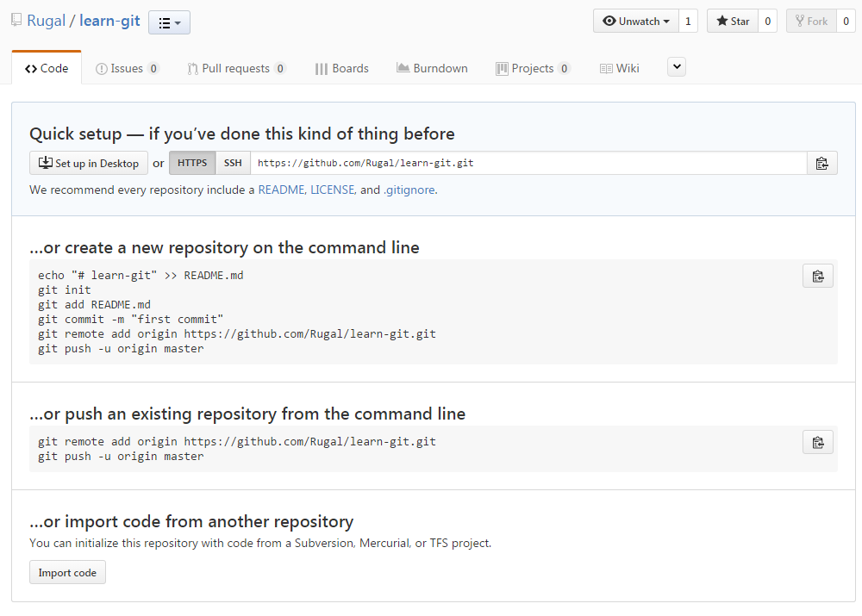This screenshot has width=862, height=616.
Task: Open the forks count next to Fork
Action: pyautogui.click(x=846, y=22)
